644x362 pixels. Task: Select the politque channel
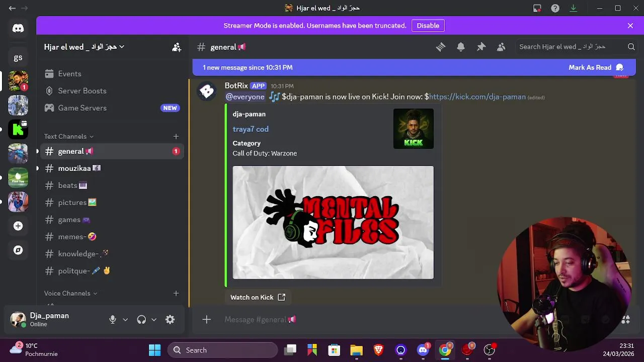(x=112, y=271)
